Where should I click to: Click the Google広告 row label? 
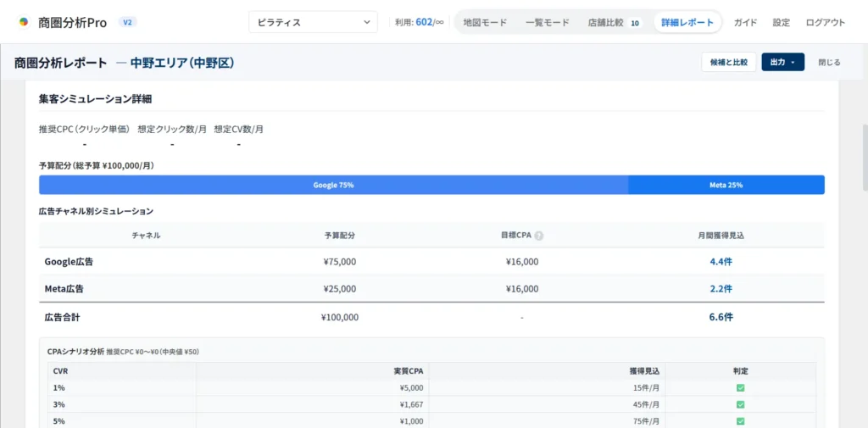[69, 261]
